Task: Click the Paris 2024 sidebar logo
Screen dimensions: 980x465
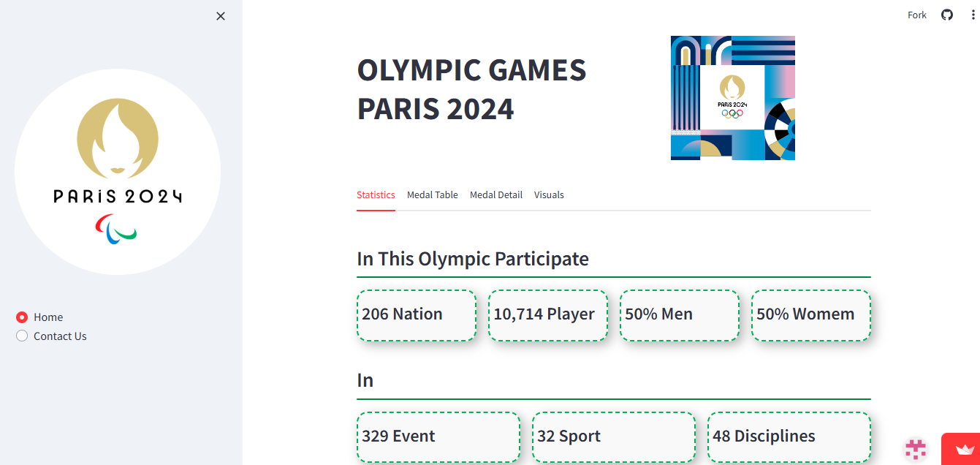Action: tap(118, 172)
